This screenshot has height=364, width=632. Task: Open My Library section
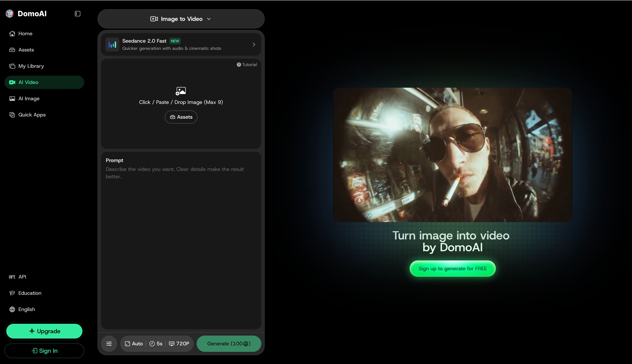click(x=44, y=66)
